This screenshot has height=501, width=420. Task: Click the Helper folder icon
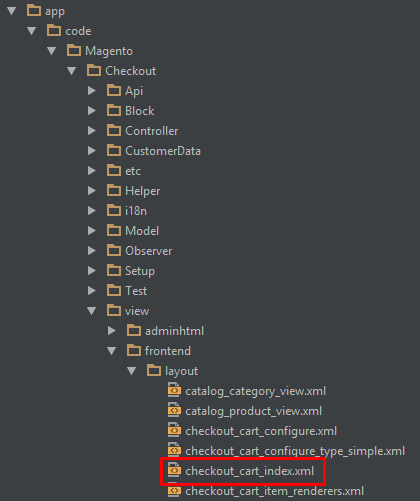(114, 190)
